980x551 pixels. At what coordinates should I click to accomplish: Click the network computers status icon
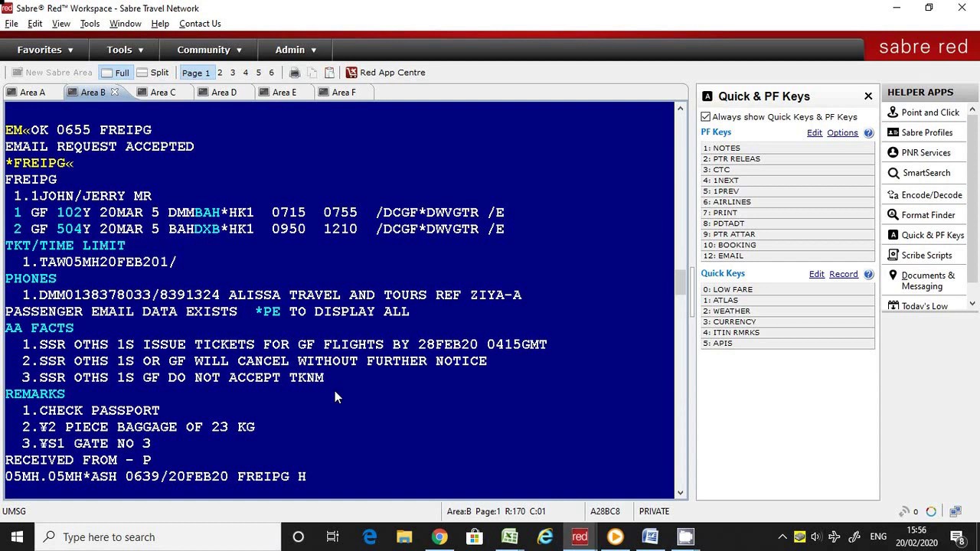pyautogui.click(x=955, y=512)
